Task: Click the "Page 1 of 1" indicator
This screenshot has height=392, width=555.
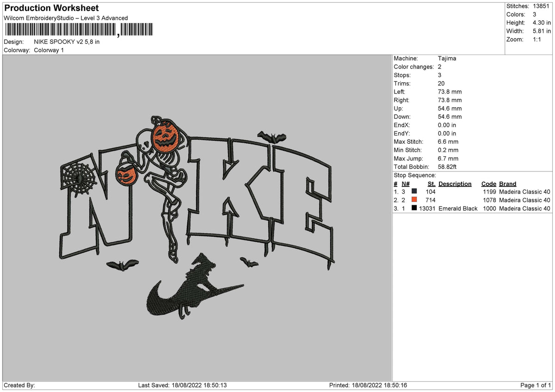Action: click(x=536, y=385)
